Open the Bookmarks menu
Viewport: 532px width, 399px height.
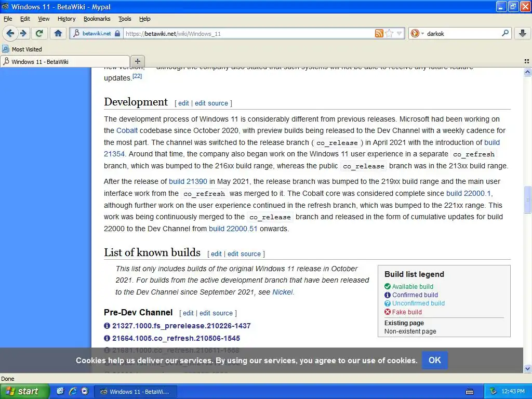pos(97,19)
